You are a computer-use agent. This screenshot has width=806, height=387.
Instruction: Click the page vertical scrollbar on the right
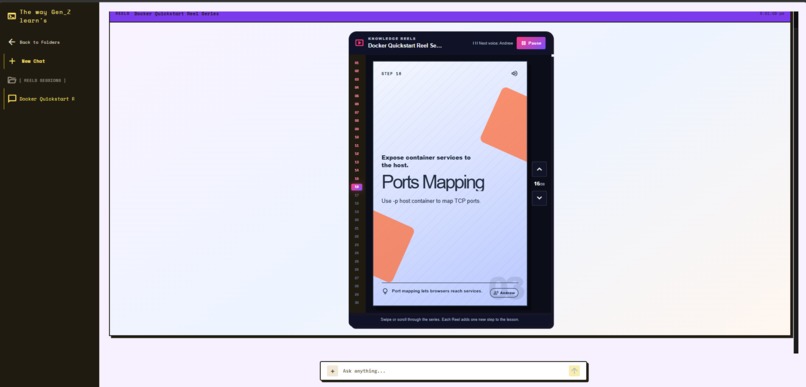(796, 182)
